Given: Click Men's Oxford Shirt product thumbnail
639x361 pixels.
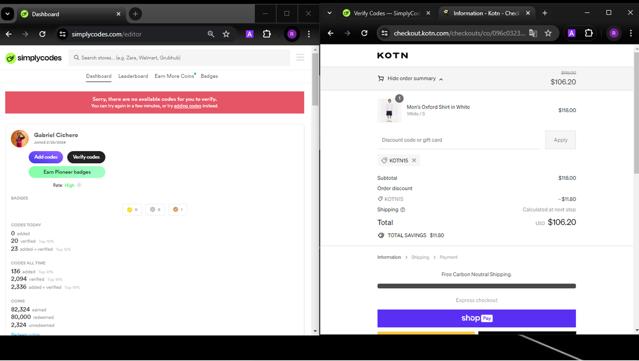Looking at the screenshot, I should (x=390, y=110).
